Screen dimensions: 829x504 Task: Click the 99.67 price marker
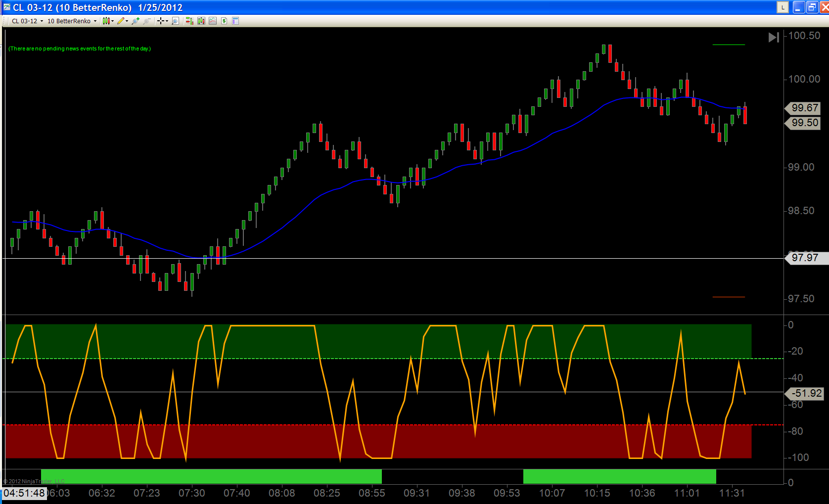(x=802, y=108)
